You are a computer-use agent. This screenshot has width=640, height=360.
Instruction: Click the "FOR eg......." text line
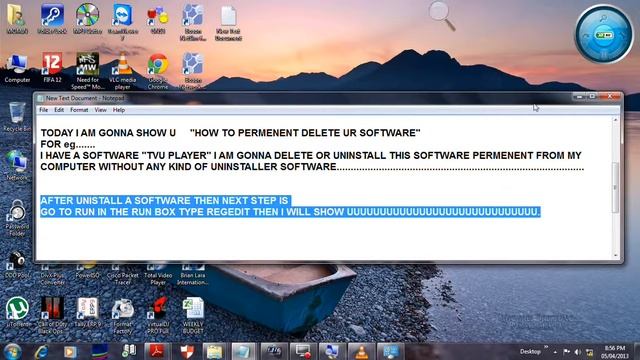[x=68, y=144]
